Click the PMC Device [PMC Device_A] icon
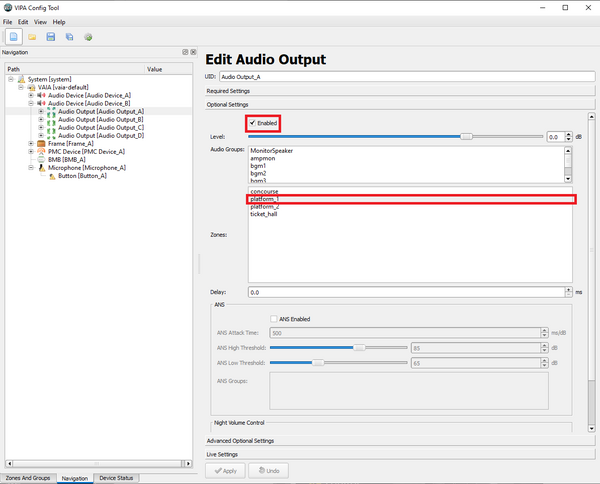 point(41,151)
